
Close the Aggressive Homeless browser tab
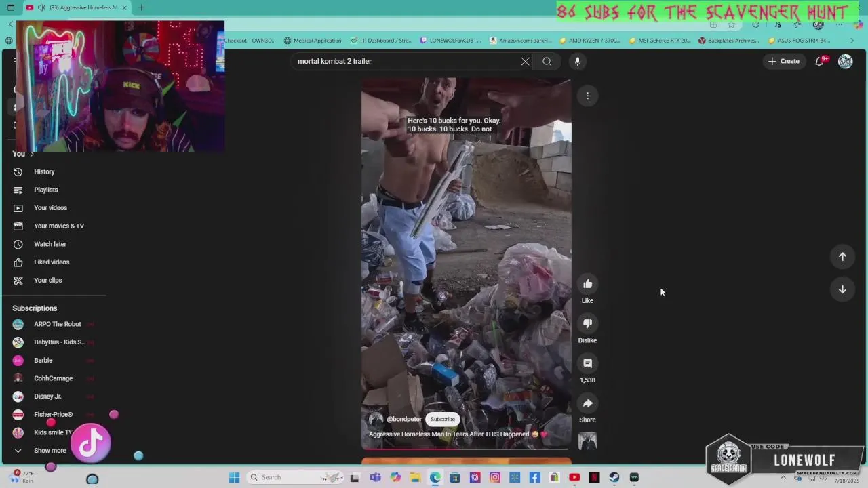(x=124, y=7)
